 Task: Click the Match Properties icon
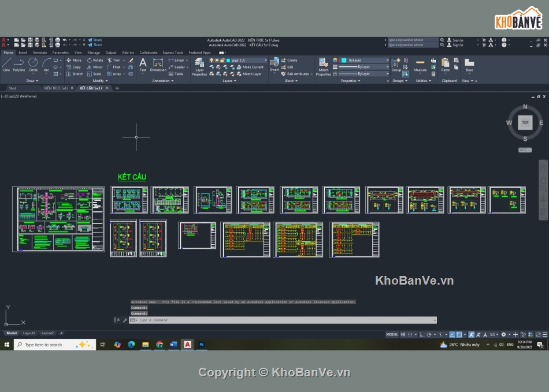pos(324,66)
